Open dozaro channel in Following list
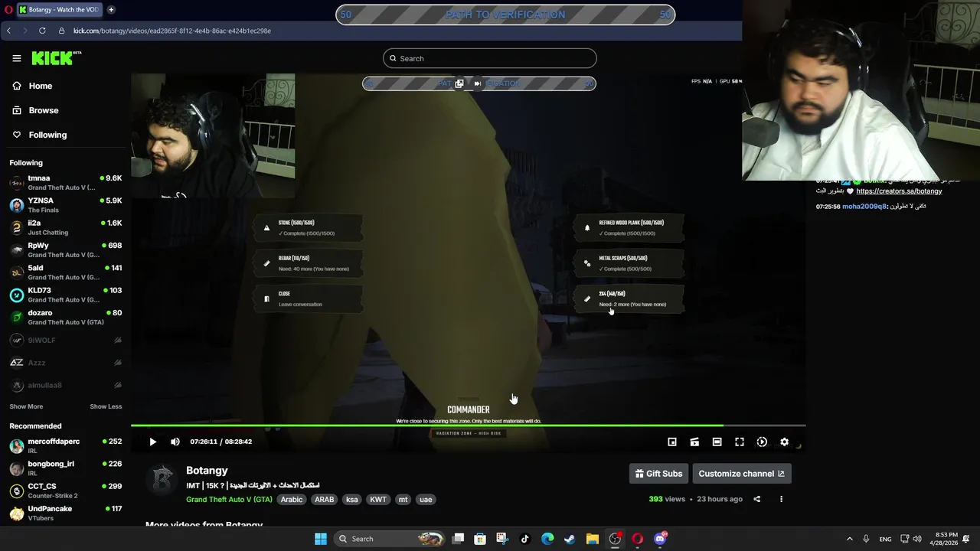The height and width of the screenshot is (551, 980). (65, 318)
